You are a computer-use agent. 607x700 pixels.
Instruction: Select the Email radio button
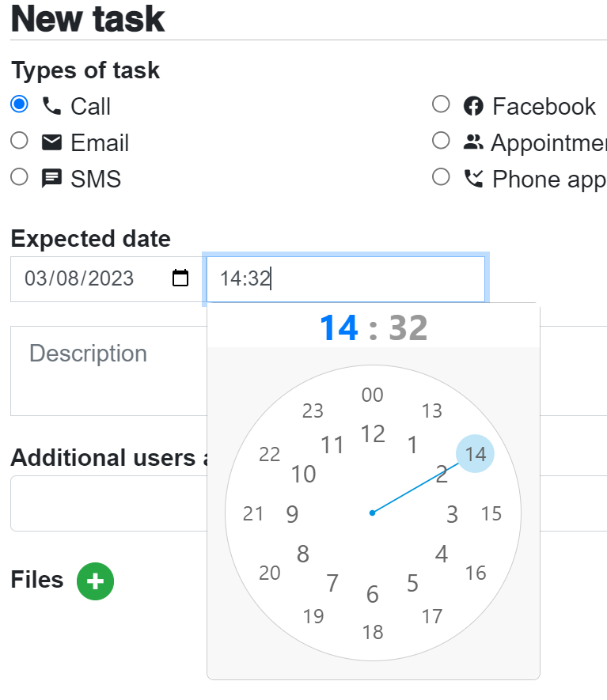point(20,141)
